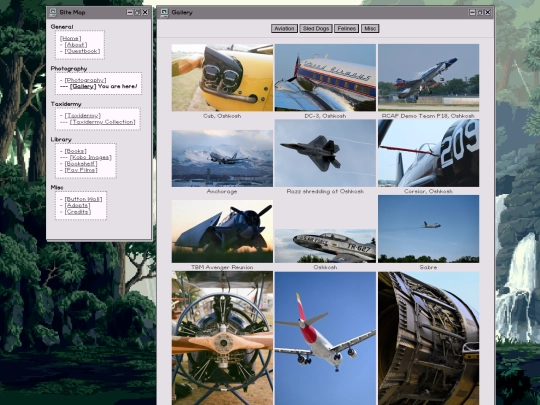
Task: Open the jet engine nozzle photo
Action: (428, 338)
